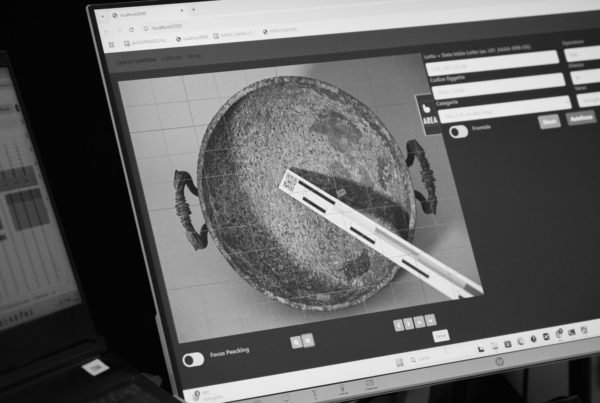Click the taskbar search box

[420, 359]
